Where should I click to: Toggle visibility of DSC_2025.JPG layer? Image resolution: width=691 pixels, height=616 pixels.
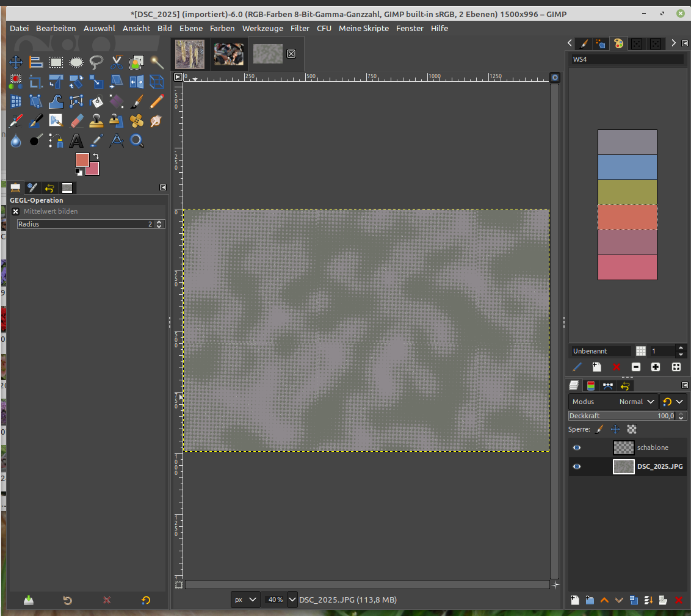click(x=577, y=467)
